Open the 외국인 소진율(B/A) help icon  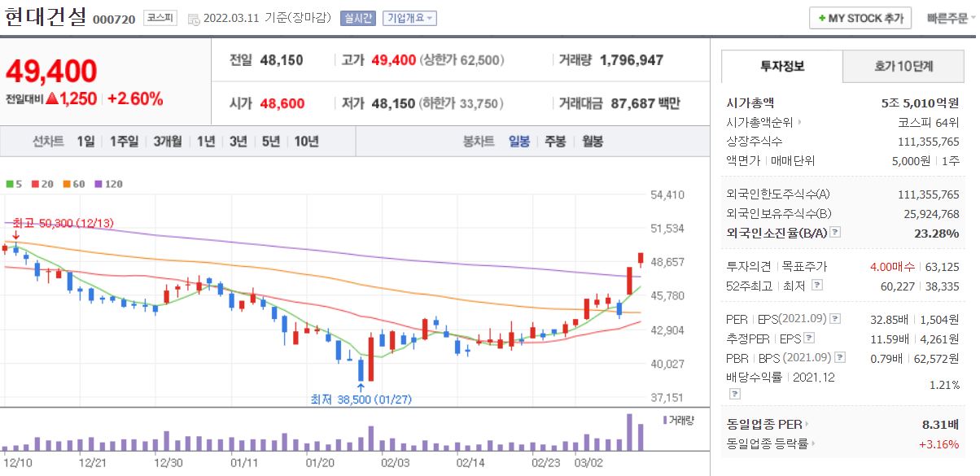click(x=835, y=234)
